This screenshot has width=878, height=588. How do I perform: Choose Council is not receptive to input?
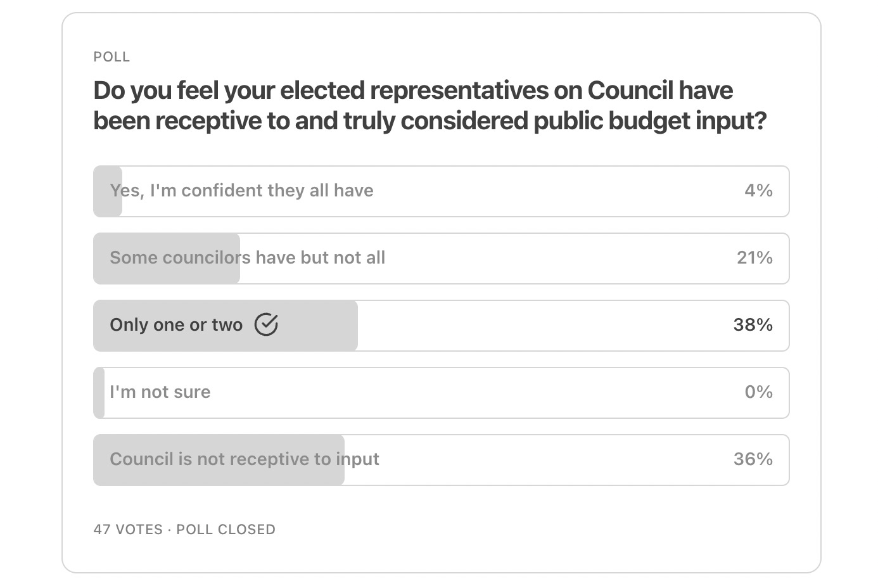pos(441,460)
